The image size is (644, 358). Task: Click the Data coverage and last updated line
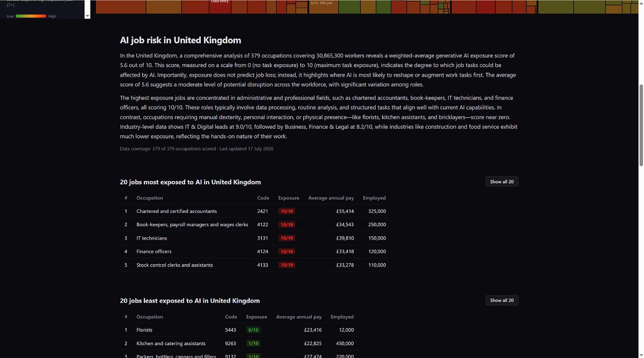[x=196, y=149]
